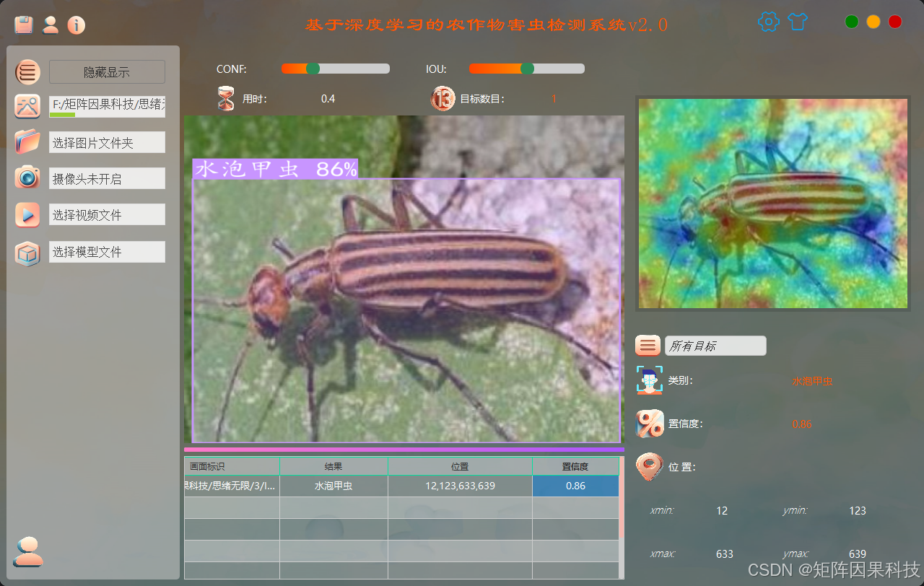
Task: Click the percentage icon next to 置信度
Action: pyautogui.click(x=648, y=424)
